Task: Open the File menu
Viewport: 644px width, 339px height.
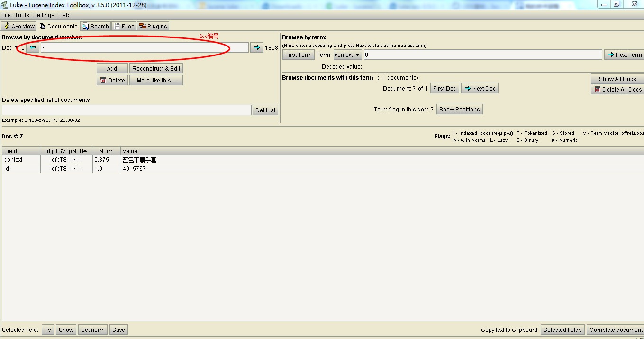Action: click(6, 15)
